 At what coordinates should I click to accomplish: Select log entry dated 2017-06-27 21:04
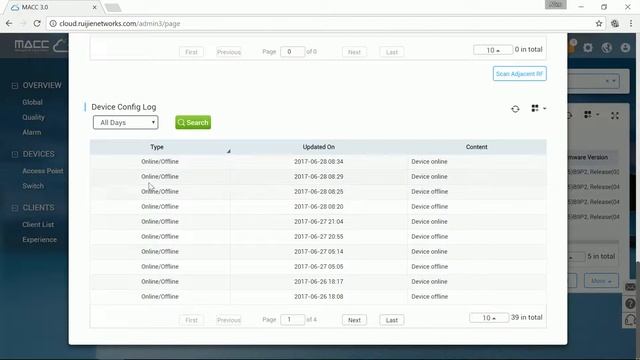coord(318,222)
